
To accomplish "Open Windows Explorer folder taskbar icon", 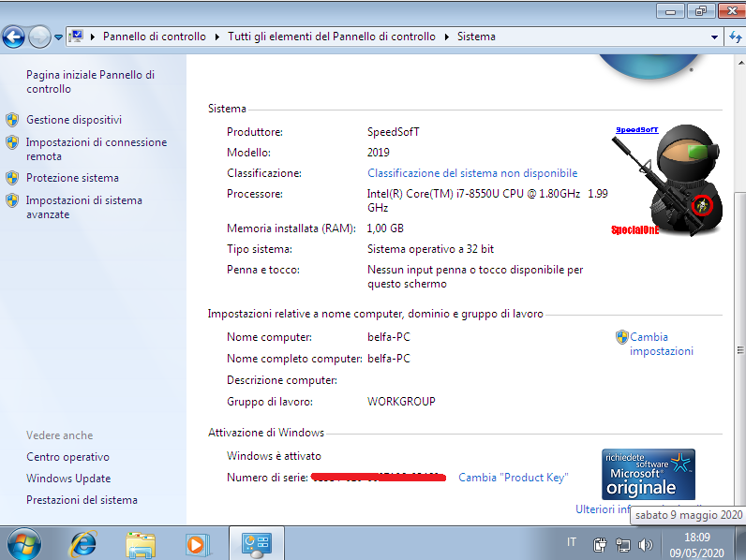I will [141, 545].
